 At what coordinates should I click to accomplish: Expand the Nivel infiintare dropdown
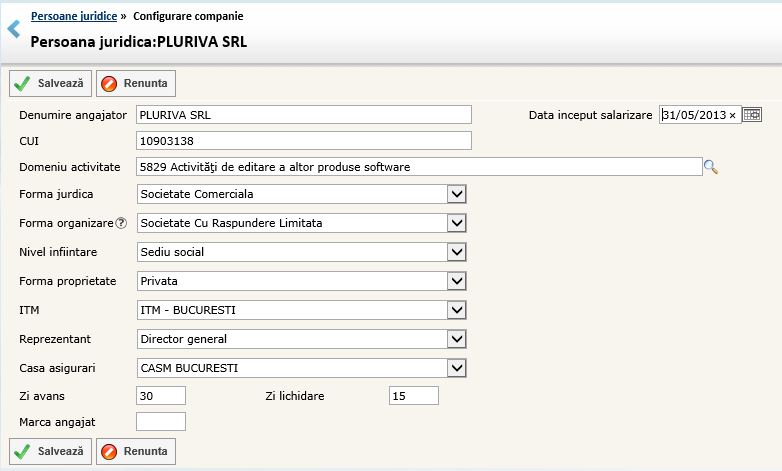tap(457, 252)
